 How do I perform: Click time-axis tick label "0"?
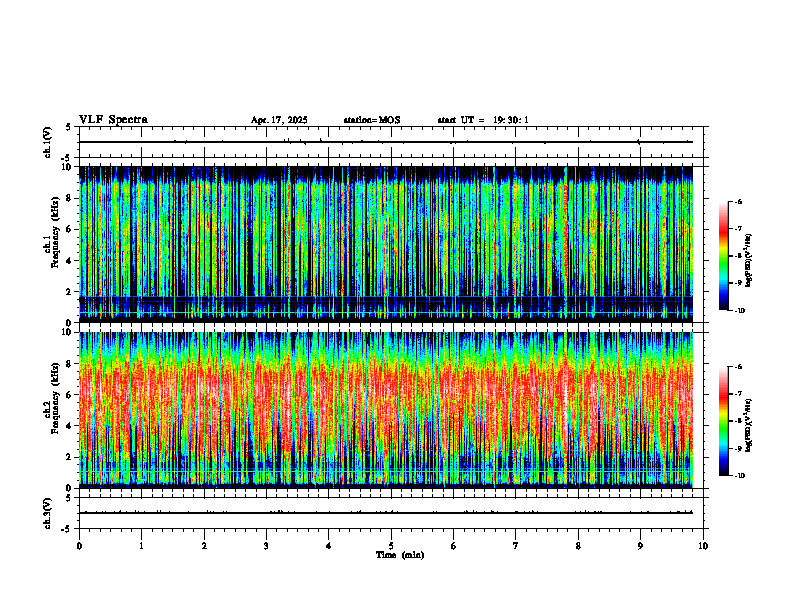point(79,546)
